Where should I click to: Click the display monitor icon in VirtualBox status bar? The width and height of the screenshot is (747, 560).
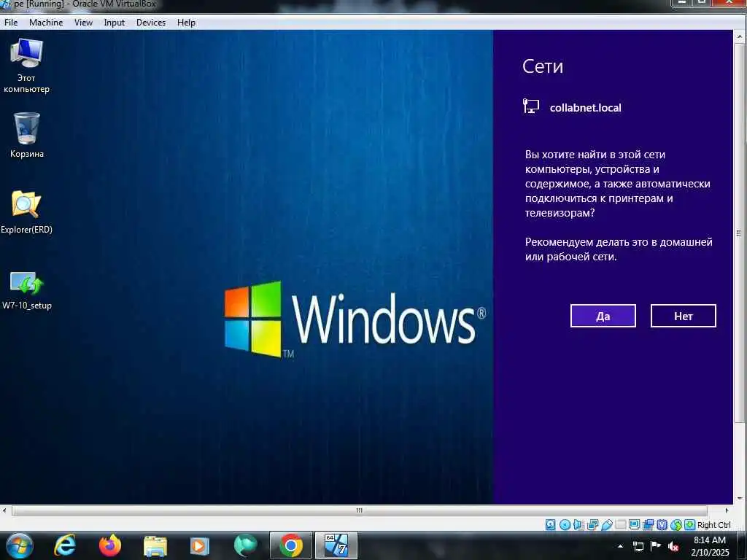(x=635, y=524)
